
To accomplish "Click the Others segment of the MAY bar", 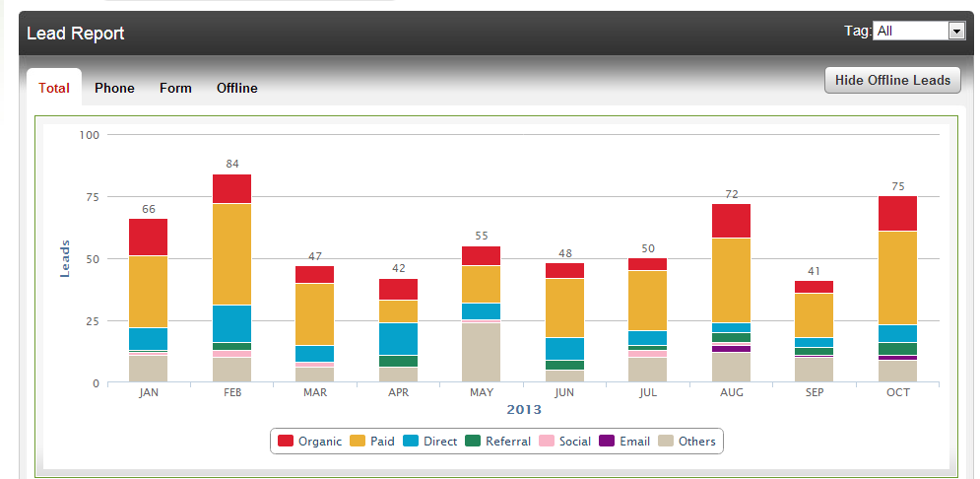I will click(482, 353).
